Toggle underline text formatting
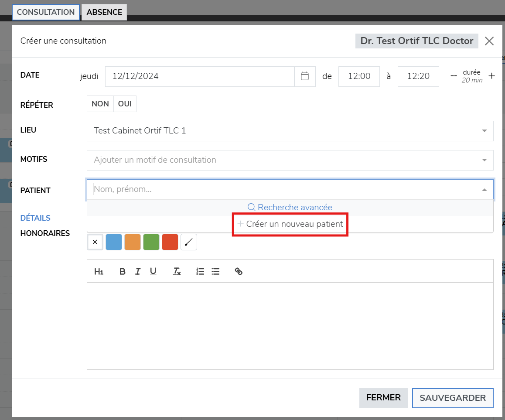 (154, 272)
